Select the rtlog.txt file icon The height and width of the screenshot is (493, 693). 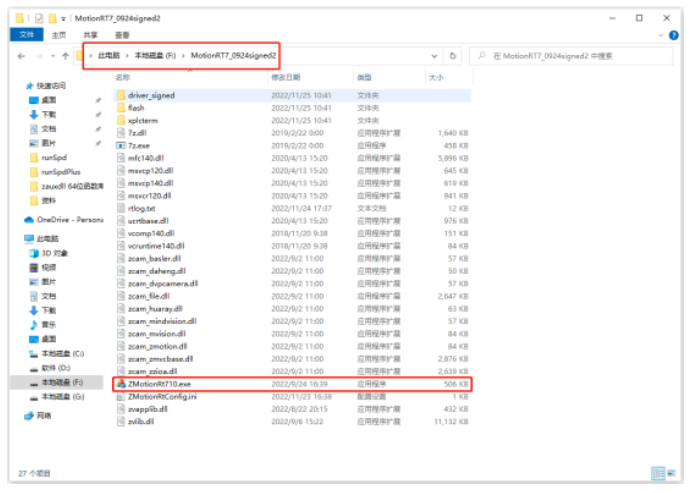pyautogui.click(x=121, y=208)
